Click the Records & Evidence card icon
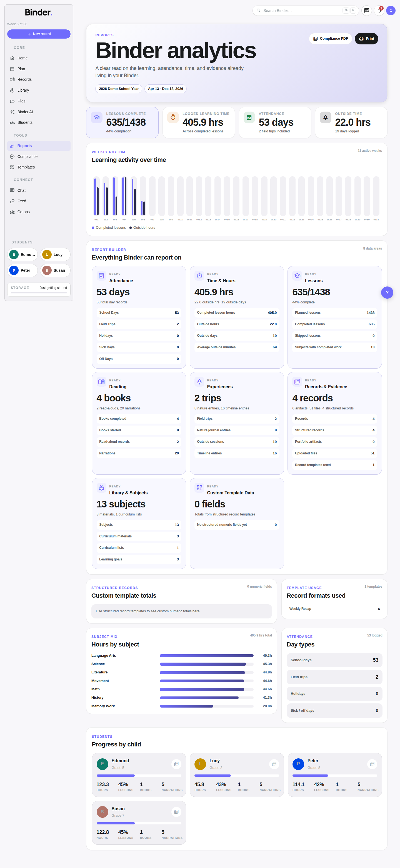The height and width of the screenshot is (868, 400). click(297, 382)
